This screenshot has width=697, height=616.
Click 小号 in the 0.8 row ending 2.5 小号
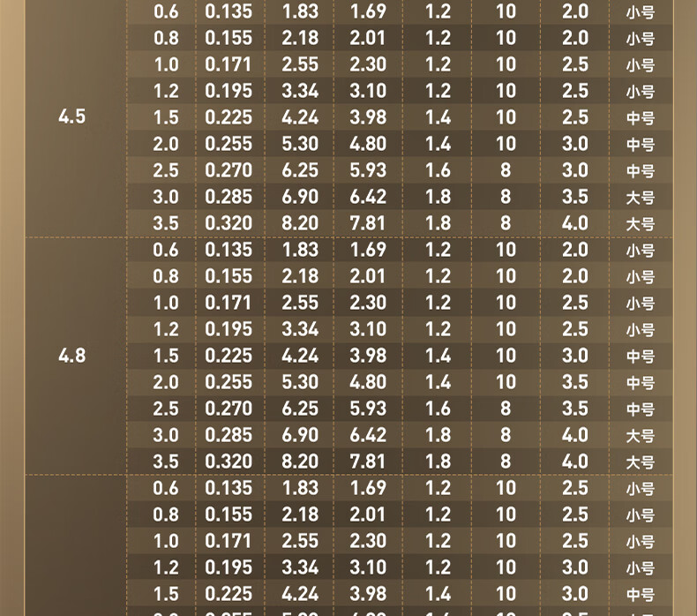641,515
